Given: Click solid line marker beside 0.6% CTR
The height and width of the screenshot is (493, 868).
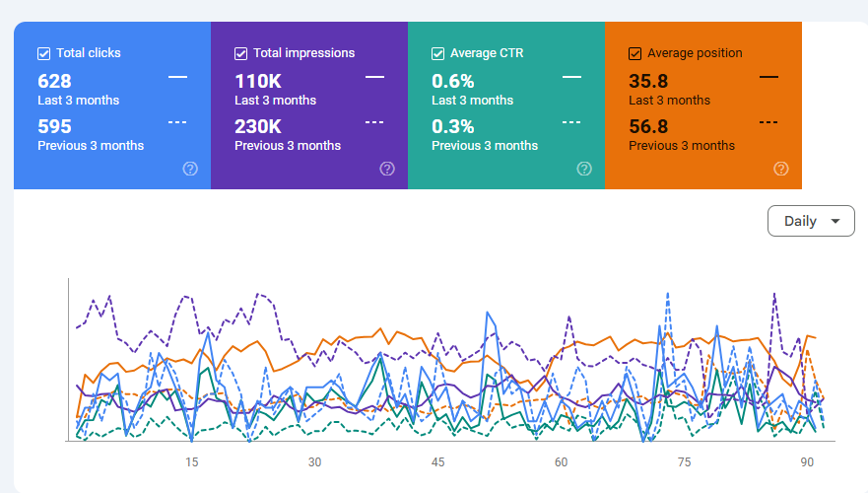Looking at the screenshot, I should click(571, 76).
